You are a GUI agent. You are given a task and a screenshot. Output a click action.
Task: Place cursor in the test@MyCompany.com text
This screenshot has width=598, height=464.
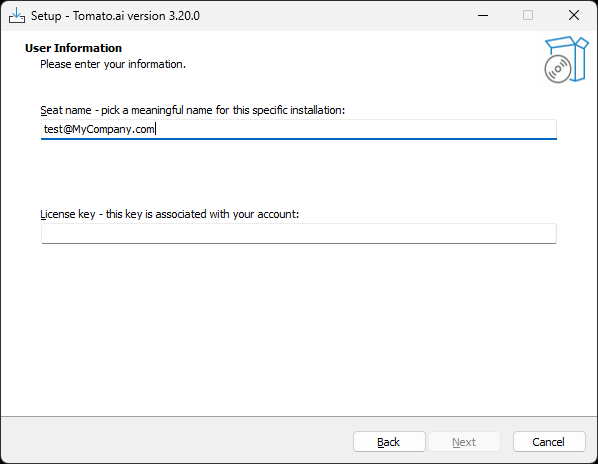[x=99, y=129]
